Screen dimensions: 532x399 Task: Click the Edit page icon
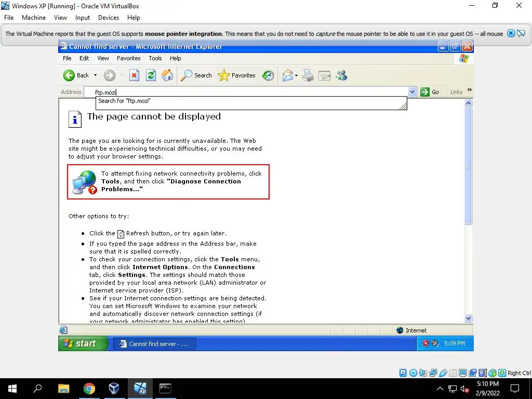[324, 75]
